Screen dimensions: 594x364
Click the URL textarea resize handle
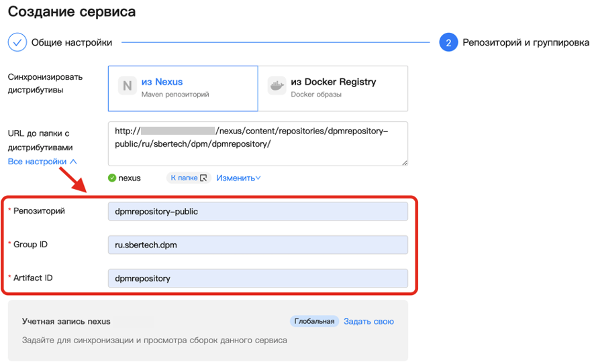point(404,162)
